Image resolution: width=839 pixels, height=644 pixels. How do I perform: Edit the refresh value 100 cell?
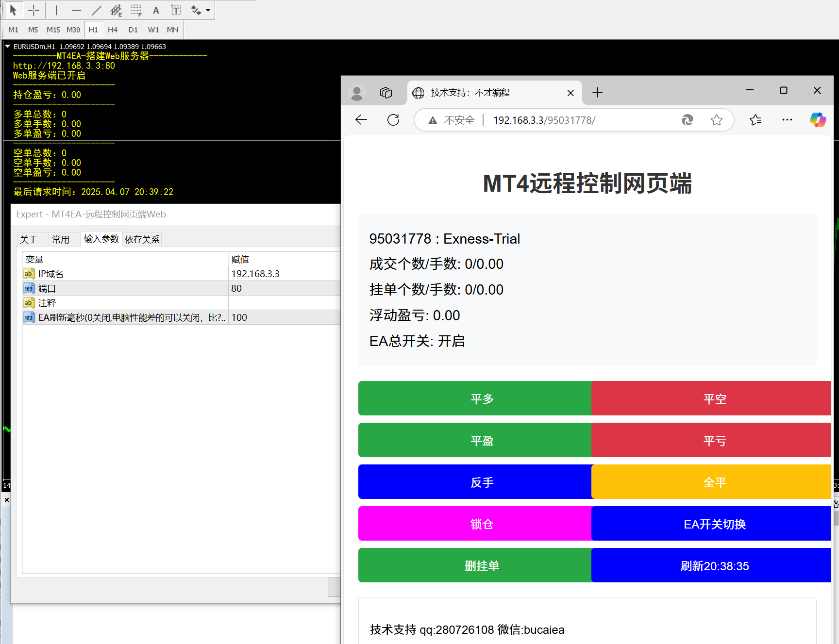pyautogui.click(x=285, y=317)
